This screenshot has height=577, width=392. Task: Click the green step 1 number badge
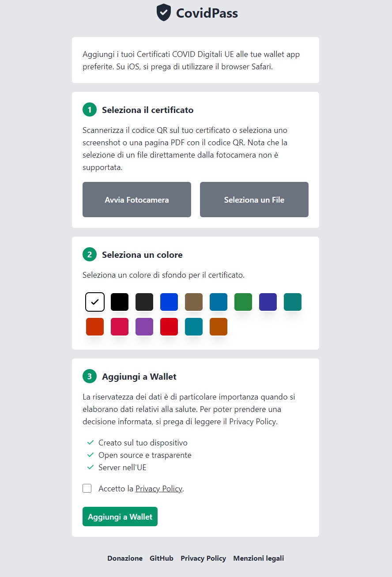[x=90, y=110]
